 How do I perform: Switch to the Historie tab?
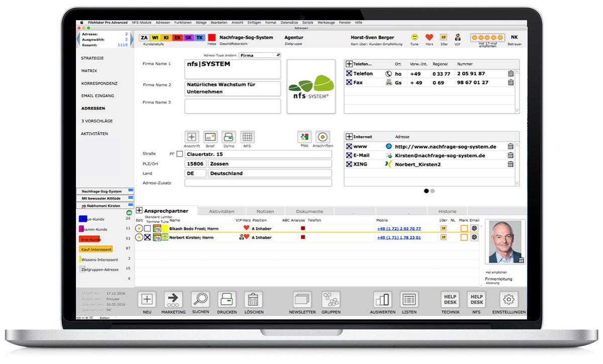pos(447,211)
